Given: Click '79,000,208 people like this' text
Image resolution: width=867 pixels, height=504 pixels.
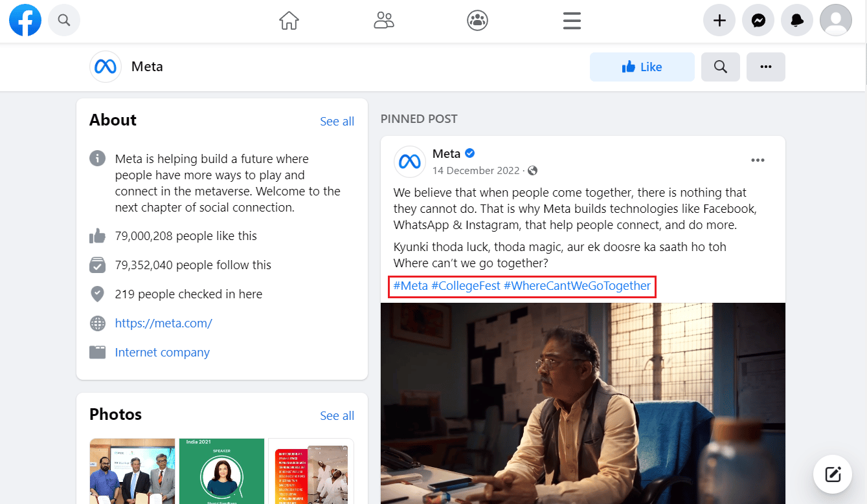Looking at the screenshot, I should pos(186,236).
